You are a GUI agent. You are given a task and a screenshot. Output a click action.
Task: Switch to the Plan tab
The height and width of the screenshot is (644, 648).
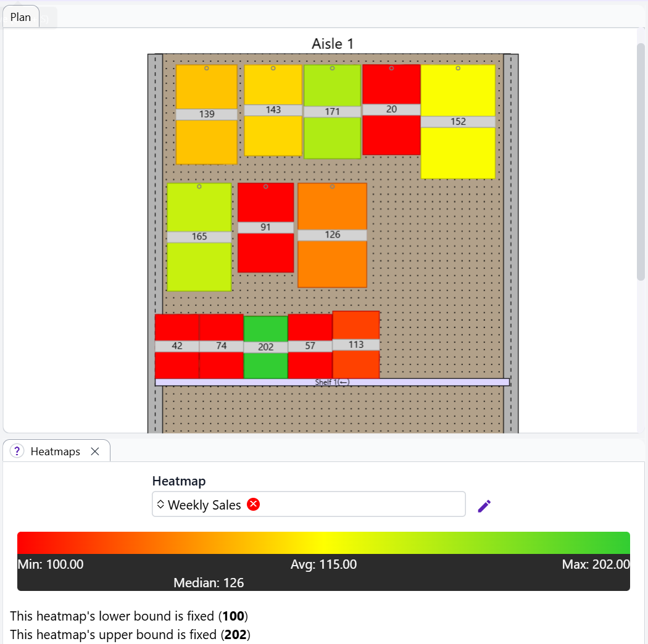tap(20, 17)
